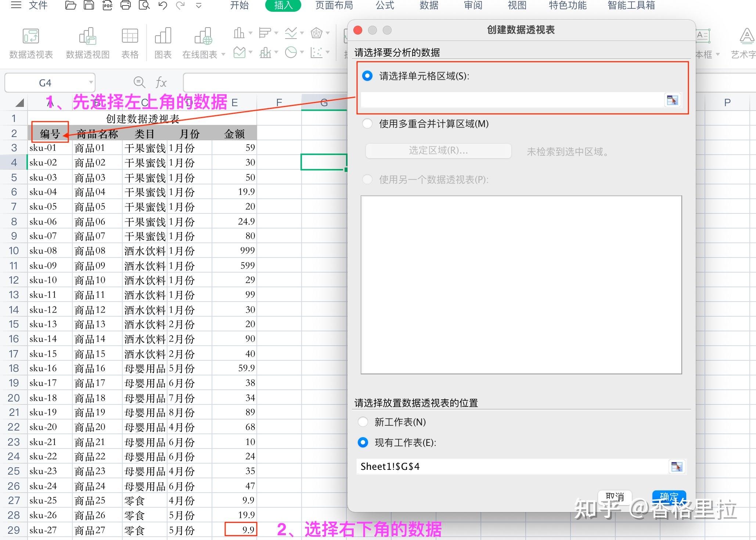Select 新工作表(N) as placement option

[363, 422]
